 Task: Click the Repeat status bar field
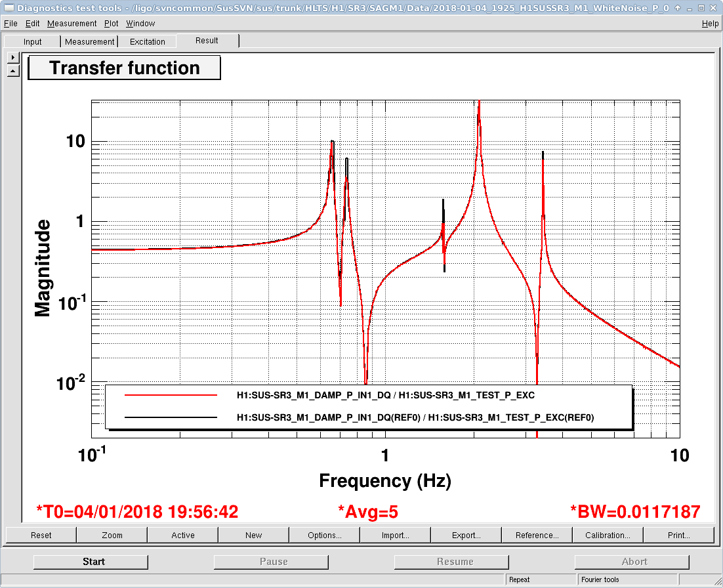541,579
